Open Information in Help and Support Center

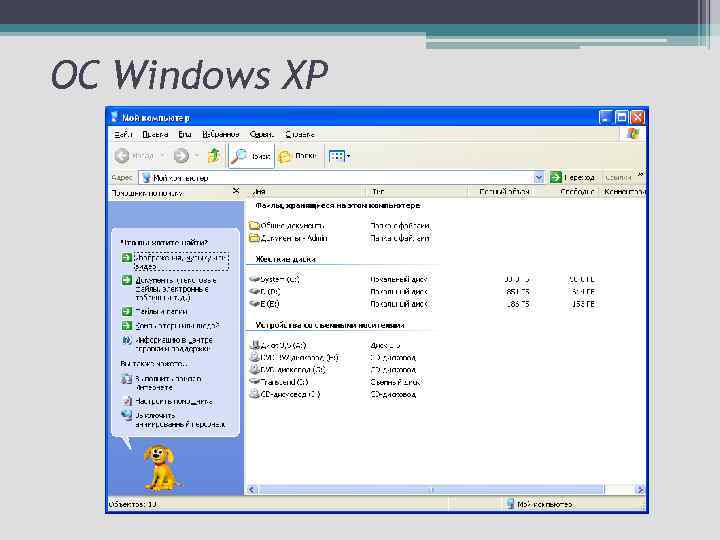click(x=174, y=344)
